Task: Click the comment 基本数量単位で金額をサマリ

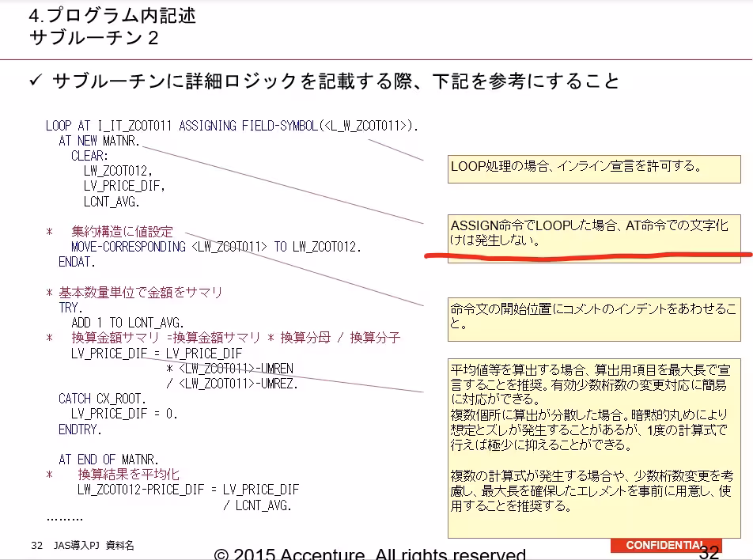Action: coord(141,292)
